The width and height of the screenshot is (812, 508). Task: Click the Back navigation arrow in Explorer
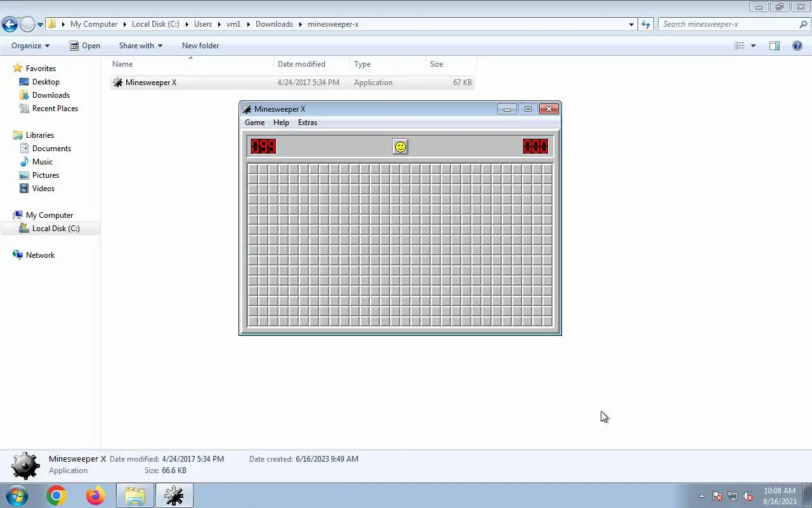click(10, 25)
